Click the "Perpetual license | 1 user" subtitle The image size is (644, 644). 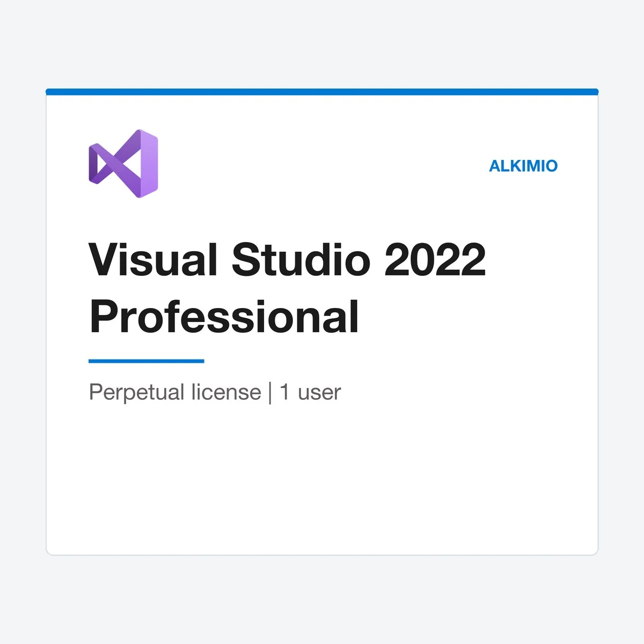215,392
